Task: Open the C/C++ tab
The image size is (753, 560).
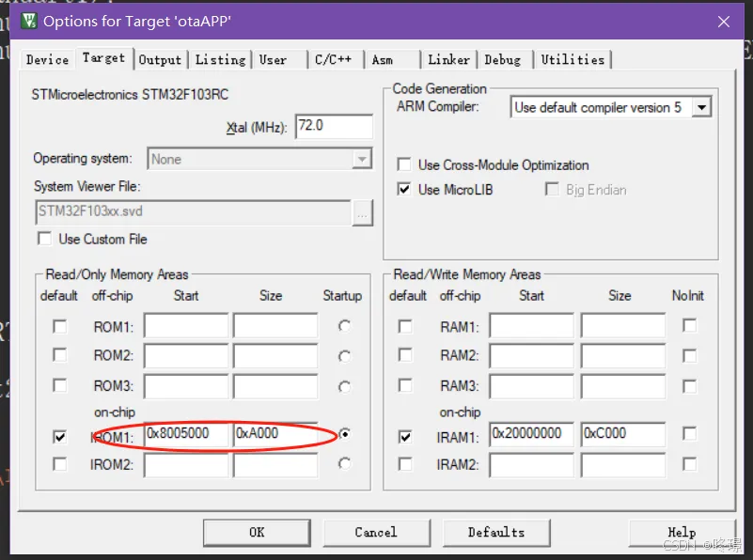Action: 336,60
